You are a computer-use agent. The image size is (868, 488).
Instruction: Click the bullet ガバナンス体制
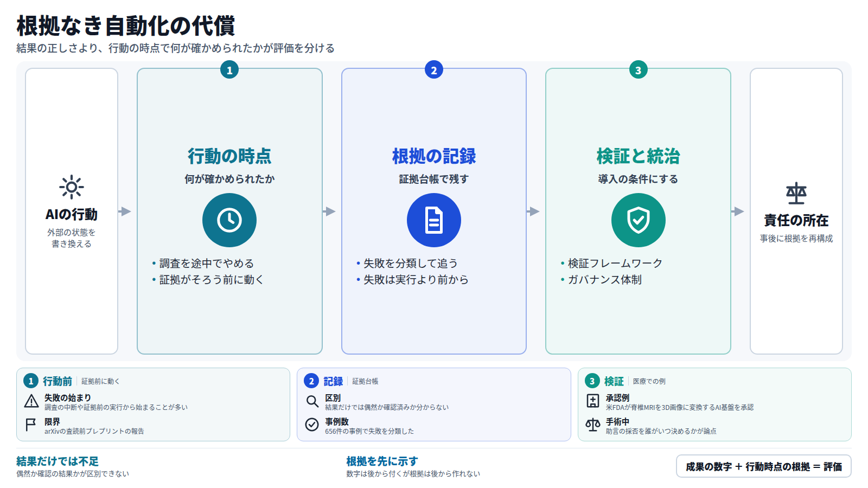[x=605, y=280]
